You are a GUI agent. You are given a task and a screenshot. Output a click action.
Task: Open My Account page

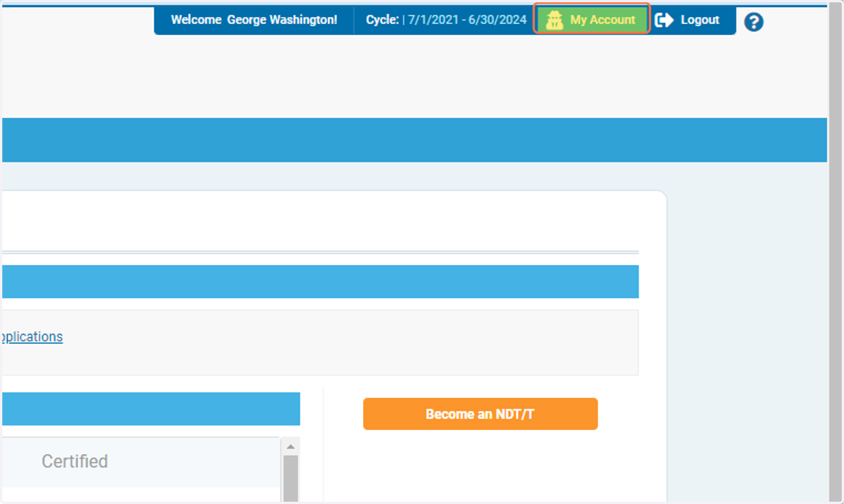click(x=592, y=20)
